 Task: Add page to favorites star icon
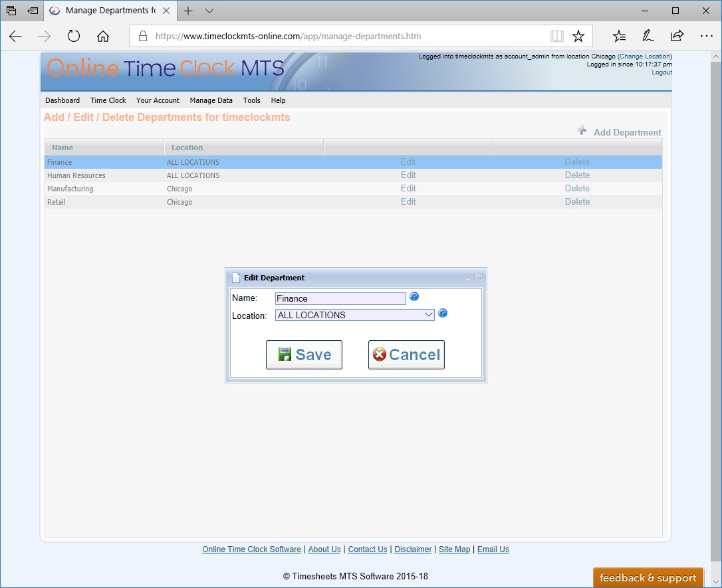(x=578, y=36)
